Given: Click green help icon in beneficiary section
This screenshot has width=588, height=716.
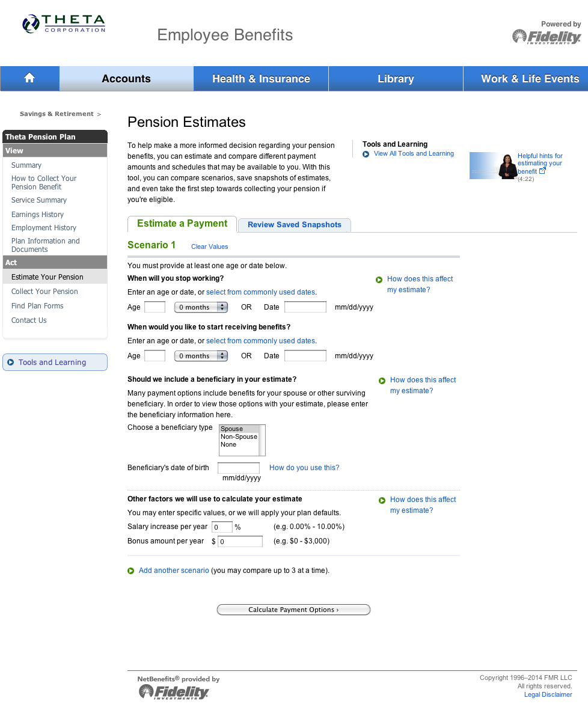Looking at the screenshot, I should pyautogui.click(x=382, y=381).
